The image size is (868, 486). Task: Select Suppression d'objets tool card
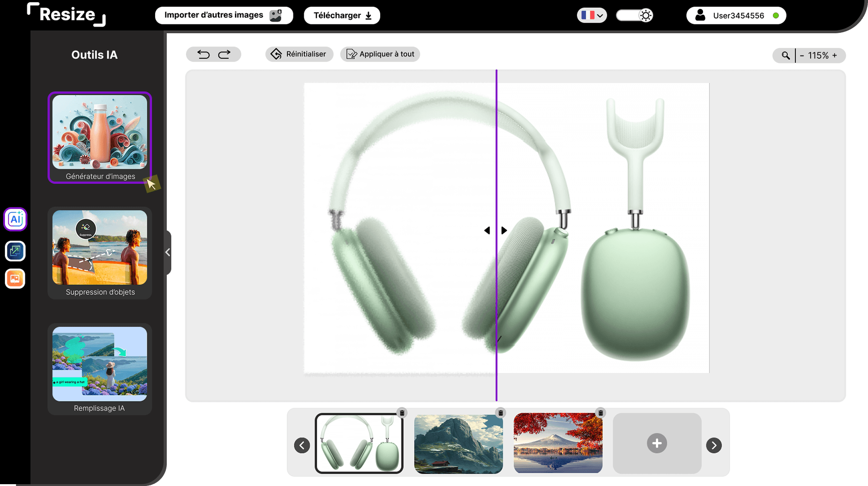(x=99, y=253)
